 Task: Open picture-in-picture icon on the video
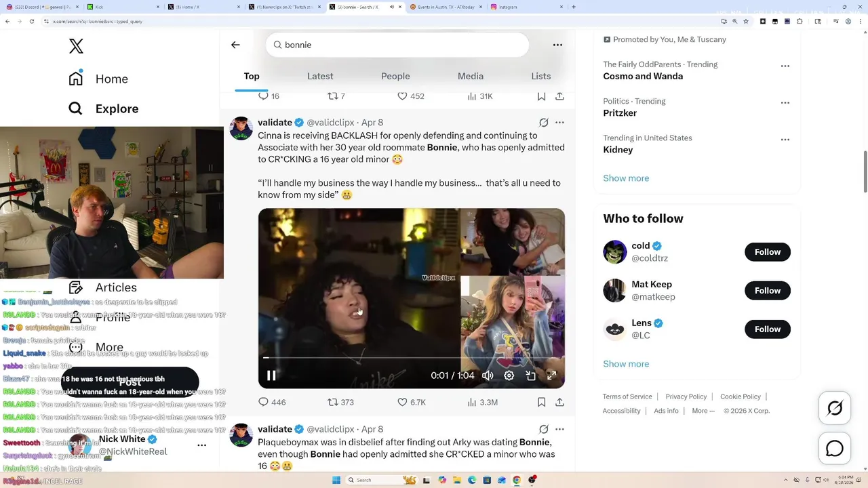531,375
